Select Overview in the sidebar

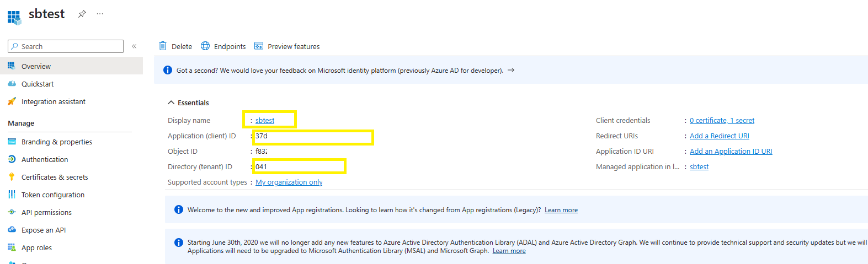pos(71,66)
